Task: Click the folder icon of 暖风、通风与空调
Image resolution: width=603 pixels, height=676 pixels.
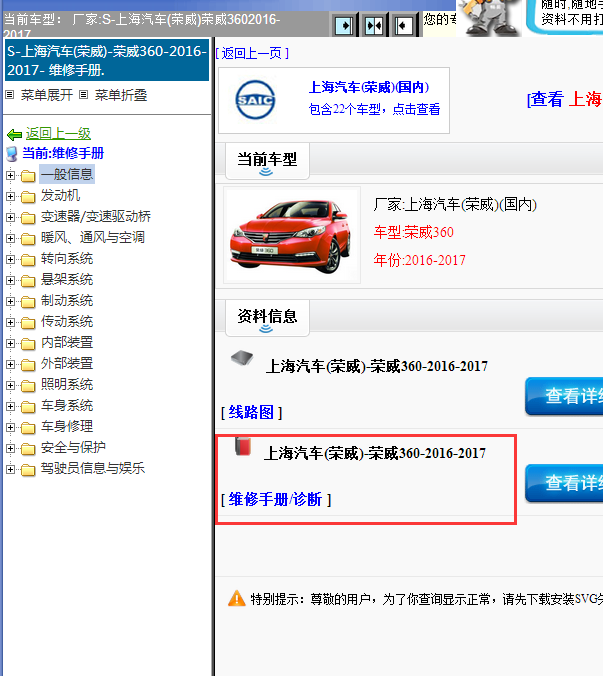Action: pyautogui.click(x=28, y=238)
